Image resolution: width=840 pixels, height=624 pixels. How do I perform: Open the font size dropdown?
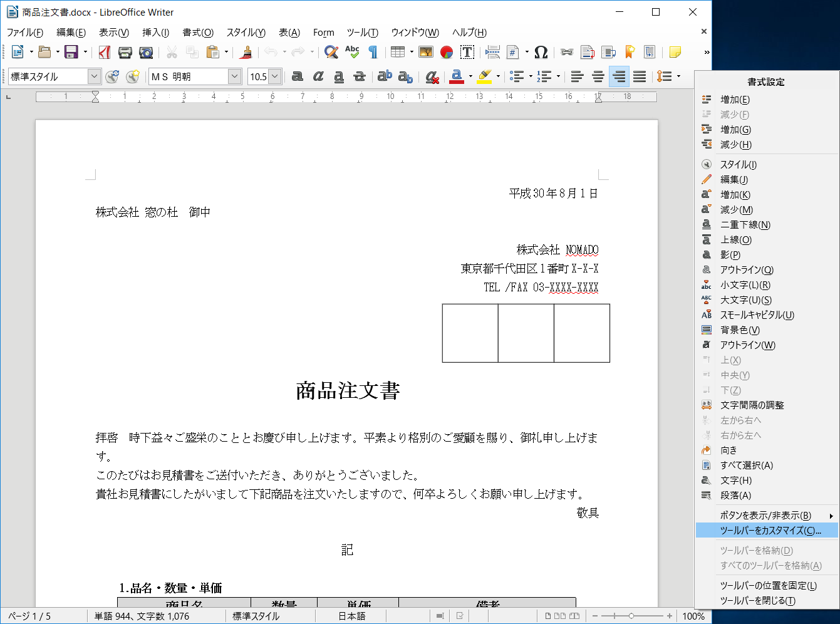tap(275, 76)
